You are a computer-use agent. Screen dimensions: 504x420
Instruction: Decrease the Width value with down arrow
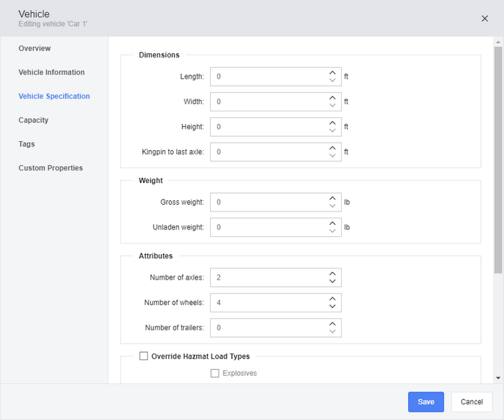tap(332, 105)
